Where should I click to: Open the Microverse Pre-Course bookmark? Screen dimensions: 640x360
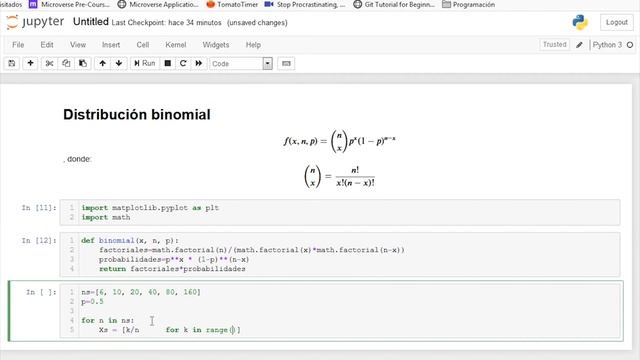(70, 4)
